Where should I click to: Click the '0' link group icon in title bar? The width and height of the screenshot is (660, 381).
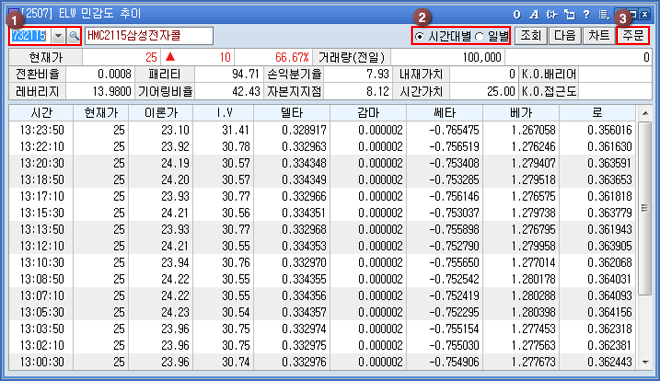click(516, 15)
